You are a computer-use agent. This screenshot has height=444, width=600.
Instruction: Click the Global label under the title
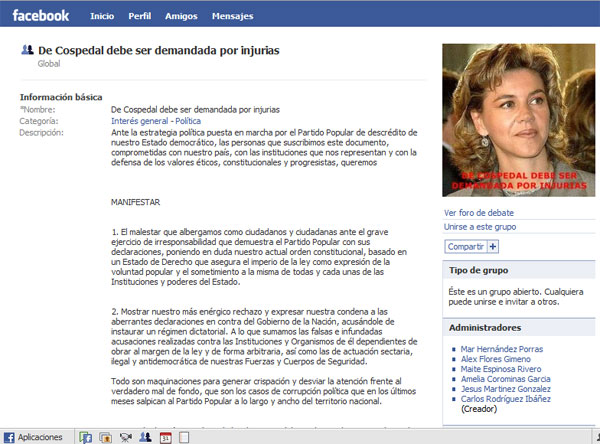49,64
